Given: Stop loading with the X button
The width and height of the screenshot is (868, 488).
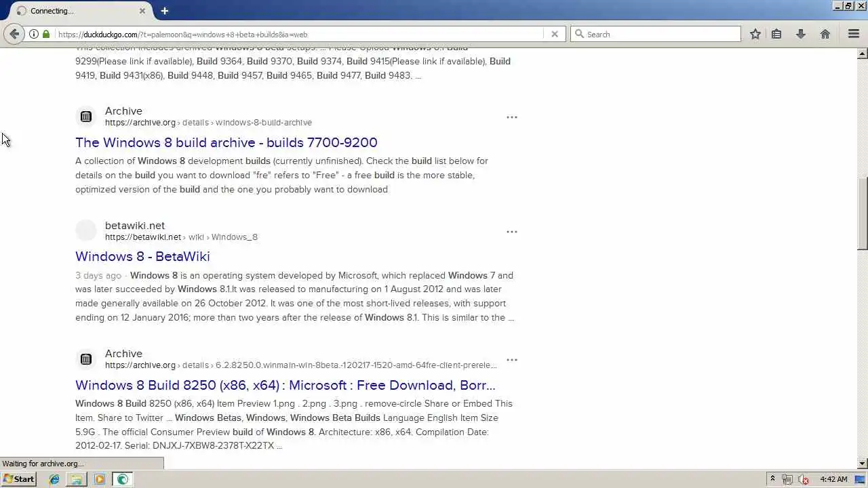Looking at the screenshot, I should tap(555, 34).
